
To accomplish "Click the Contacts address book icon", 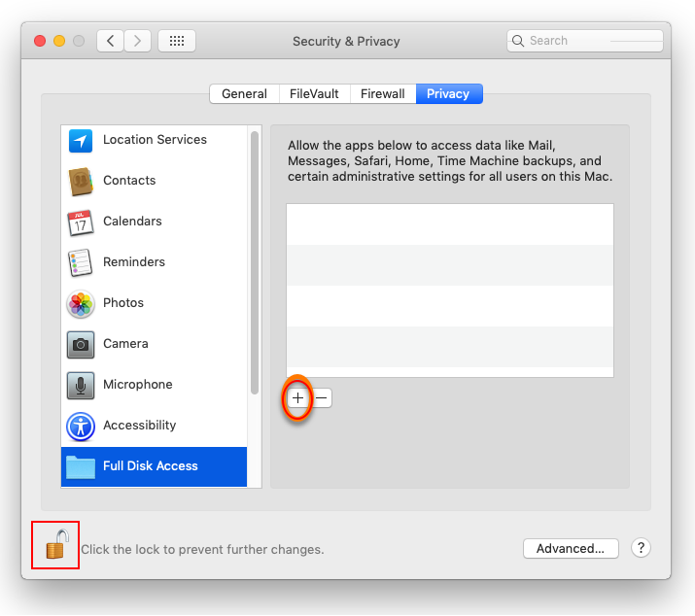I will [x=81, y=181].
